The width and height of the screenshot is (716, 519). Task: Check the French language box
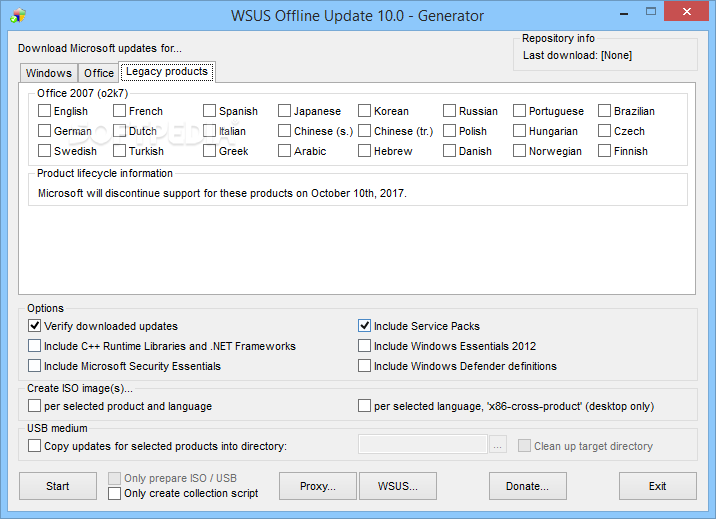pos(119,111)
